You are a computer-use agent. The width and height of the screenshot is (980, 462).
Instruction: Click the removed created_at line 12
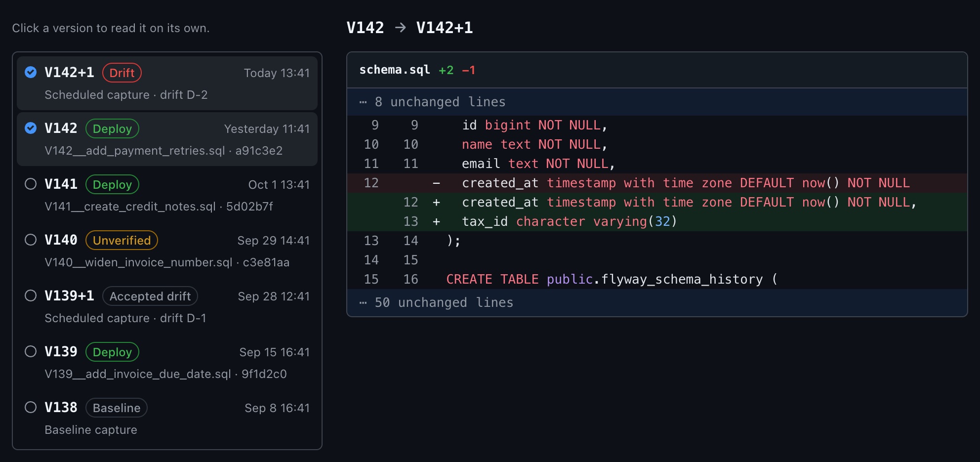coord(657,183)
